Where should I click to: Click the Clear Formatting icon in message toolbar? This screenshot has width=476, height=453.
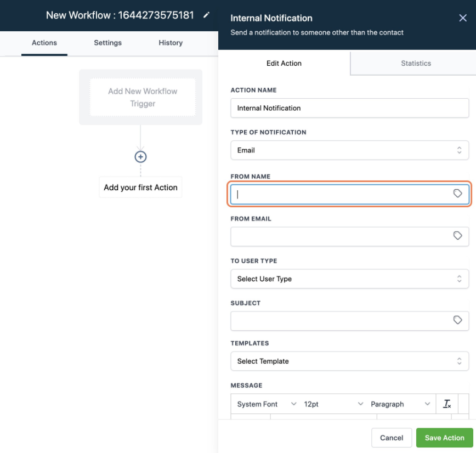pos(447,404)
